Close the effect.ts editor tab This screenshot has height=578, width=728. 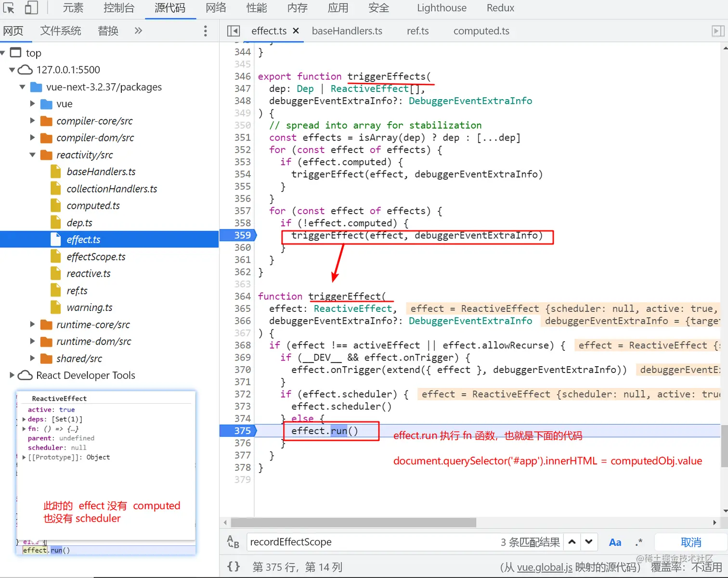click(296, 31)
